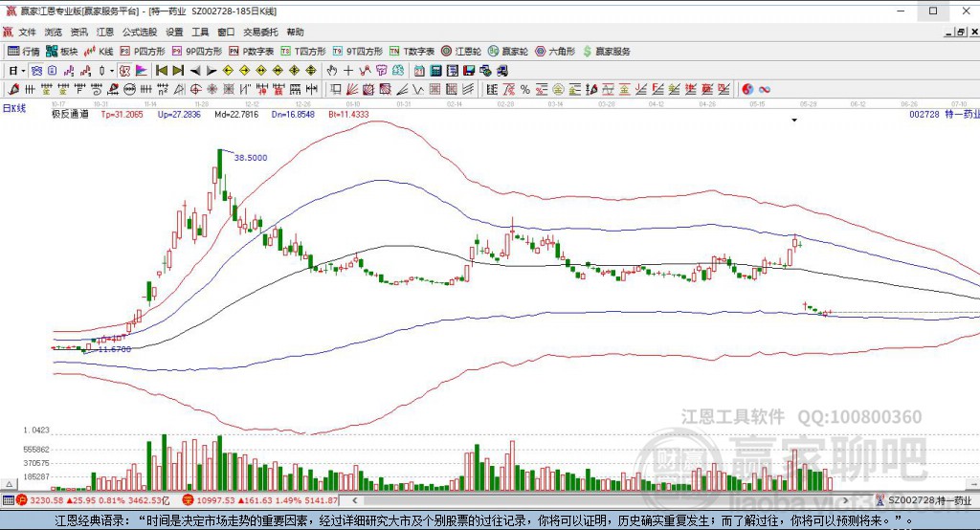Click the yin-yang taiji icon
Screen dimensions: 980x530
pyautogui.click(x=747, y=89)
